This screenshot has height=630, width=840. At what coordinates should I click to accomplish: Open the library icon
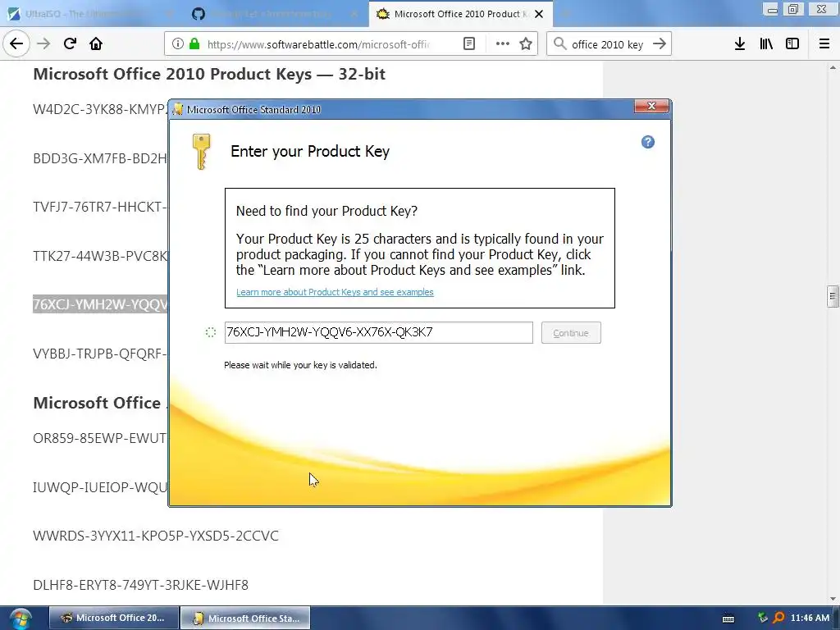(x=766, y=44)
